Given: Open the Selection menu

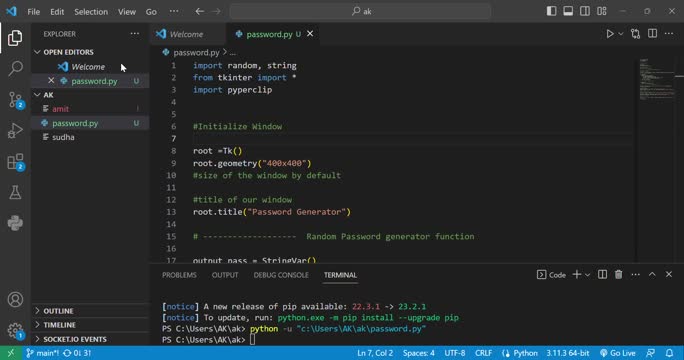Looking at the screenshot, I should 91,12.
